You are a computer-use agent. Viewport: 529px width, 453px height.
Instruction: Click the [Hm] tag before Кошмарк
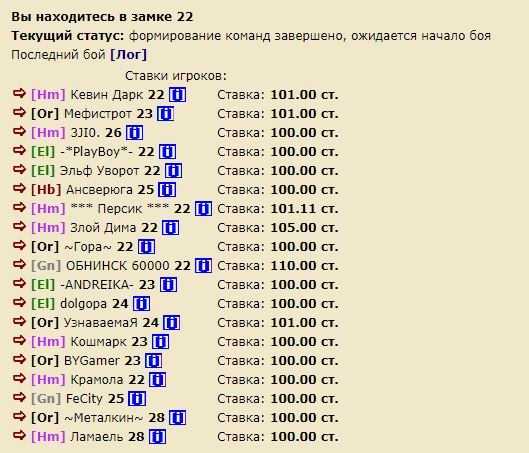coord(48,342)
